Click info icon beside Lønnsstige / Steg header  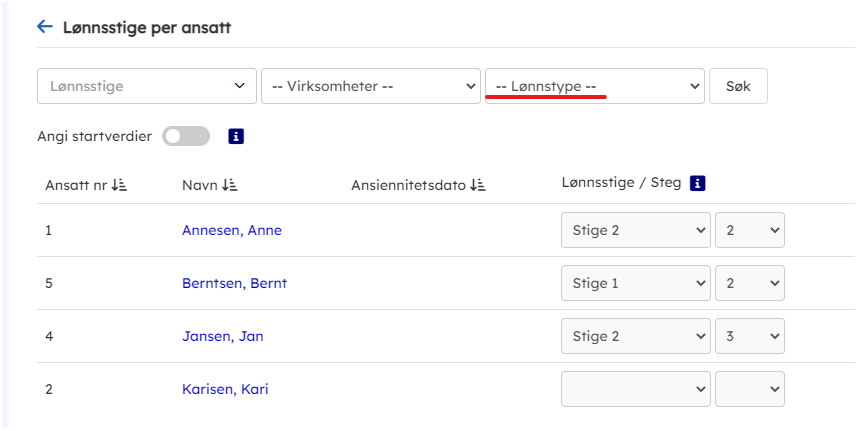(x=699, y=183)
